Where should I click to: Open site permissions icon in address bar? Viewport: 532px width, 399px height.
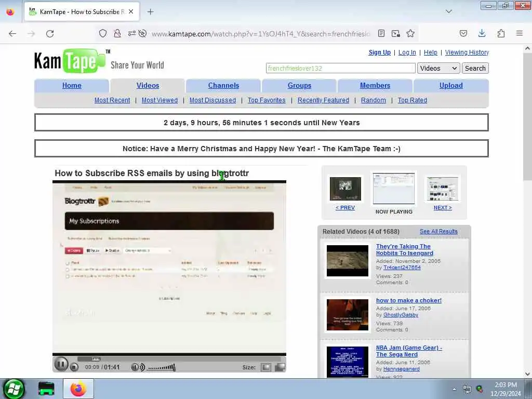[131, 33]
